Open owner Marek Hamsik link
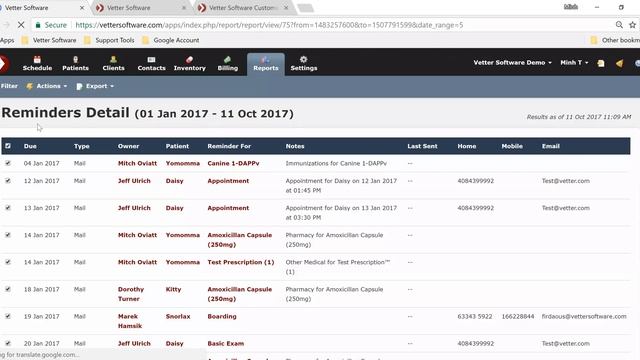640x360 pixels. point(130,321)
